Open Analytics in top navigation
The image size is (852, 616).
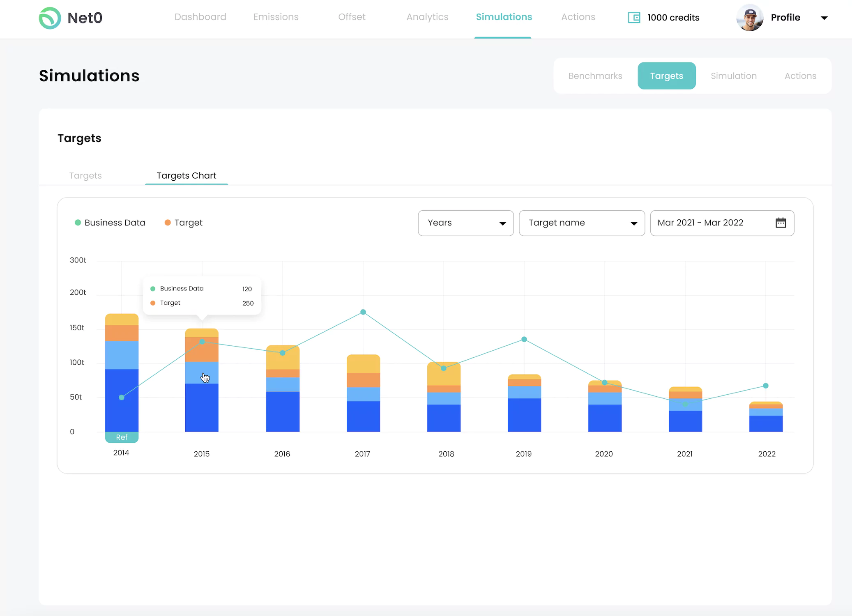coord(427,17)
